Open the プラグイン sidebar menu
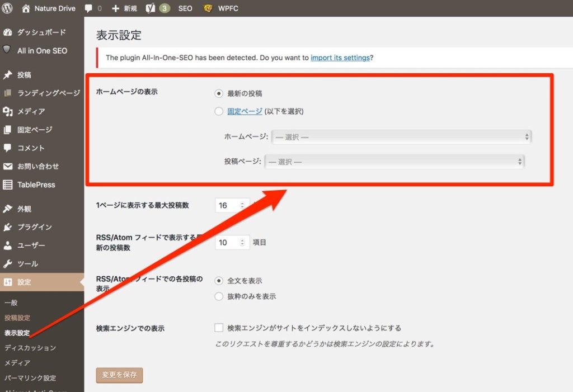573x392 pixels. pos(35,227)
